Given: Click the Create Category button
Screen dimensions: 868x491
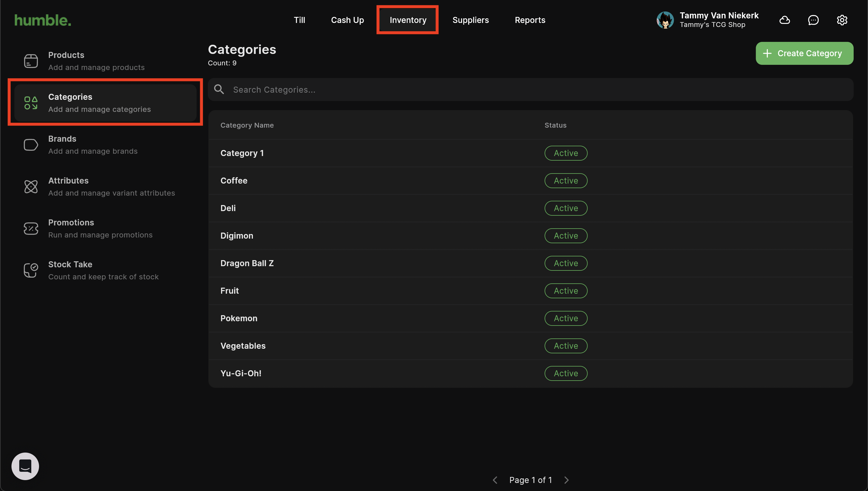Looking at the screenshot, I should point(804,53).
